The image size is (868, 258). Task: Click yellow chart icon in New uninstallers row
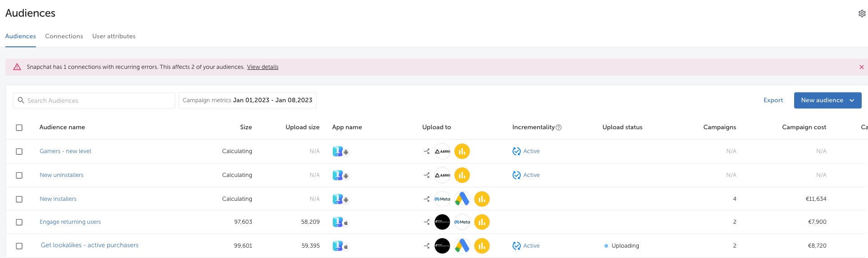pos(462,175)
